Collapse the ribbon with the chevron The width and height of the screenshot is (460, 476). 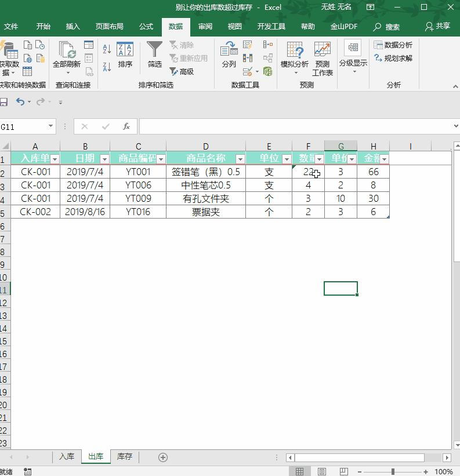[x=455, y=86]
